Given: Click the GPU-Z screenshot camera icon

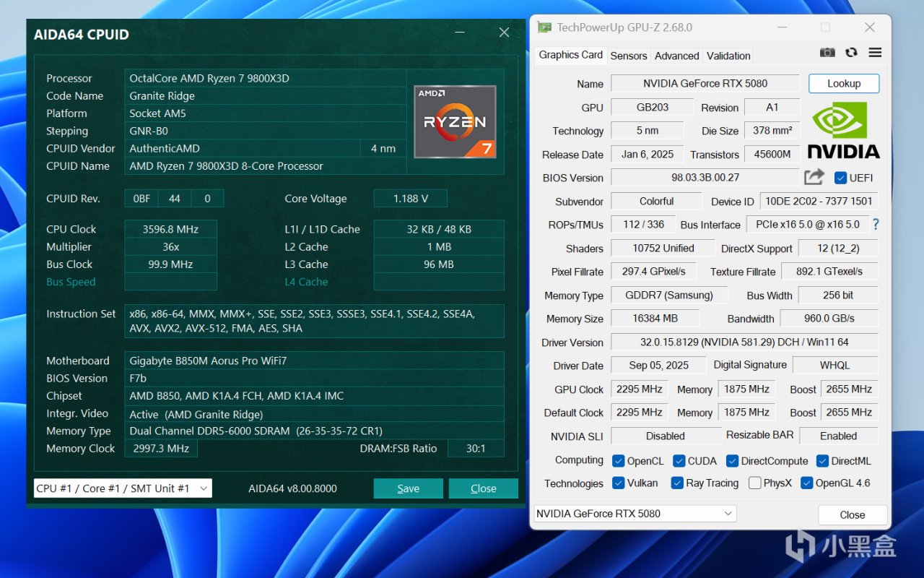Looking at the screenshot, I should 827,53.
